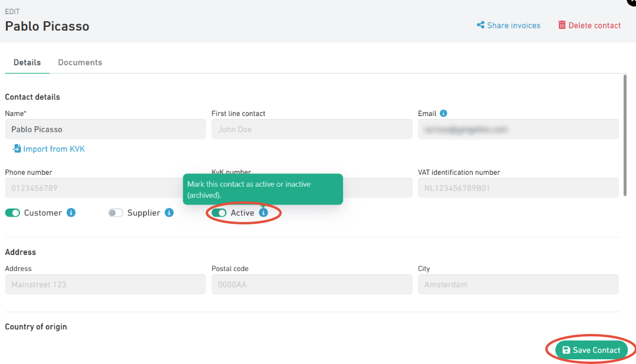Click the Share invoices link
Screen dimensions: 636x364
click(509, 25)
